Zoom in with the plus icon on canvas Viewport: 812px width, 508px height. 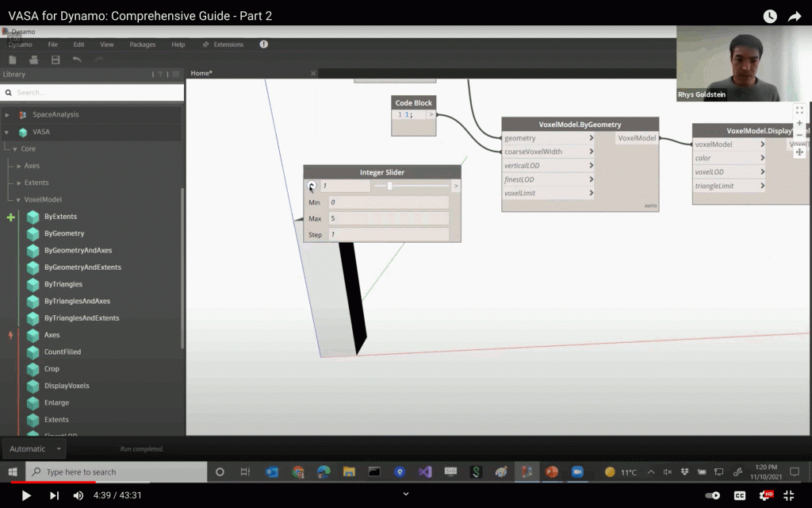[x=799, y=123]
